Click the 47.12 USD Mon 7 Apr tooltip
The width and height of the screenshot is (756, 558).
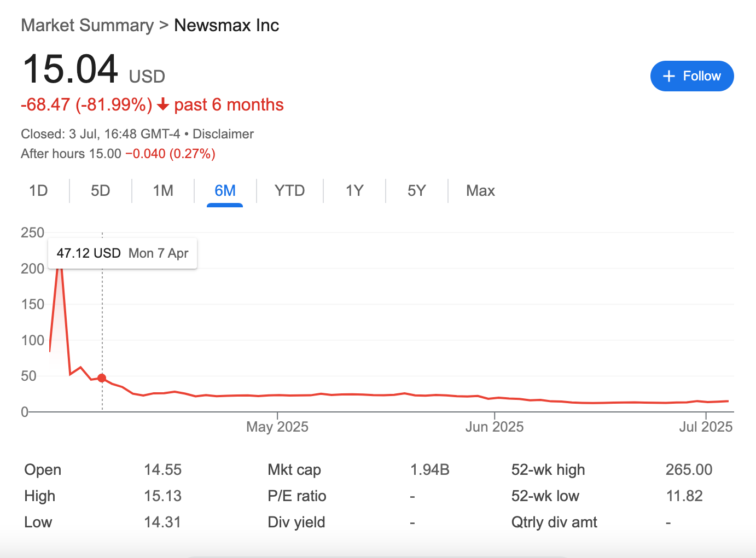tap(123, 253)
